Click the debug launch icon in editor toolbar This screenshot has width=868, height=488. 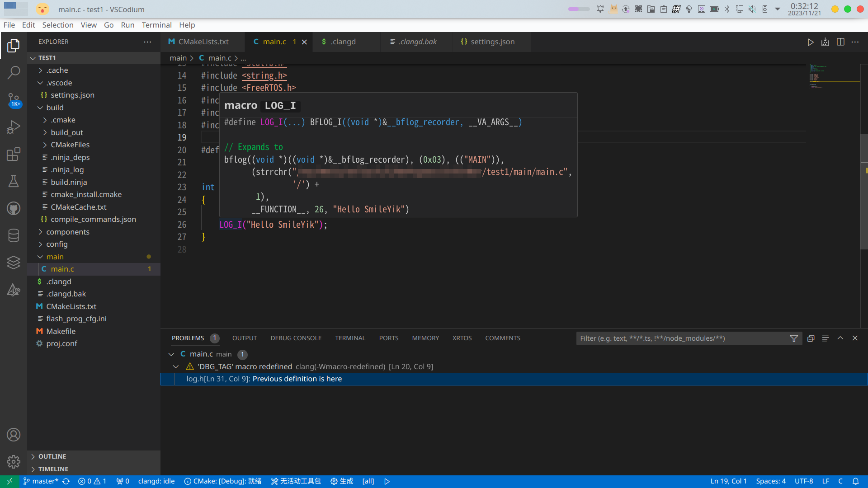(826, 42)
